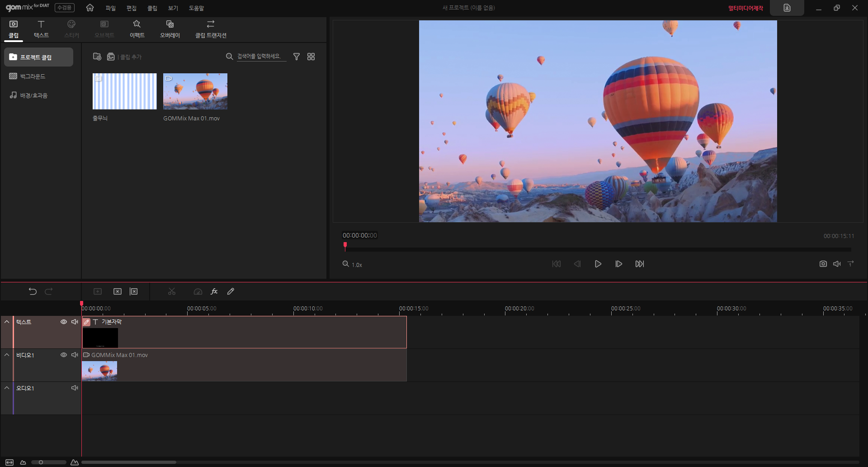Open the 파일 menu
868x467 pixels.
110,8
